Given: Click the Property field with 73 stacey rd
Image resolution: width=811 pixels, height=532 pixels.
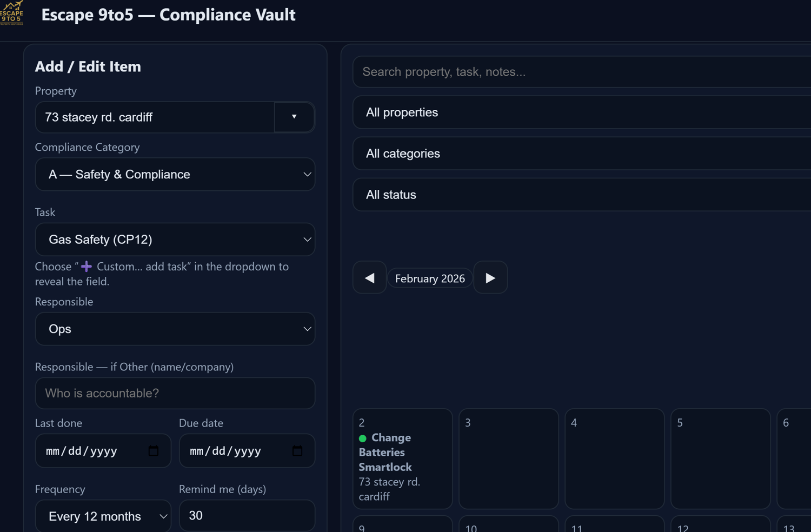Looking at the screenshot, I should tap(155, 117).
